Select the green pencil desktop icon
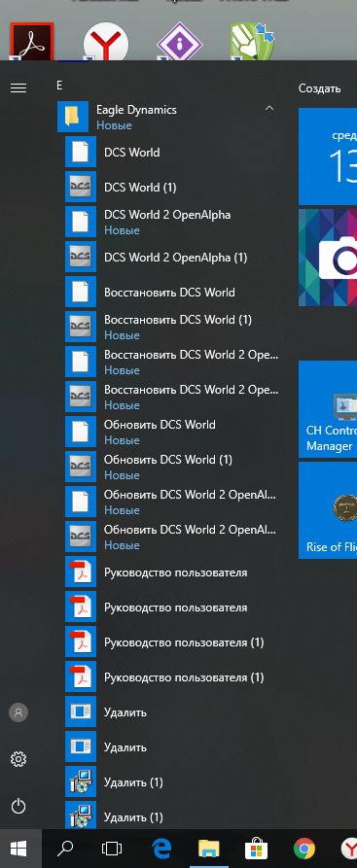Image resolution: width=357 pixels, height=868 pixels. [x=253, y=41]
